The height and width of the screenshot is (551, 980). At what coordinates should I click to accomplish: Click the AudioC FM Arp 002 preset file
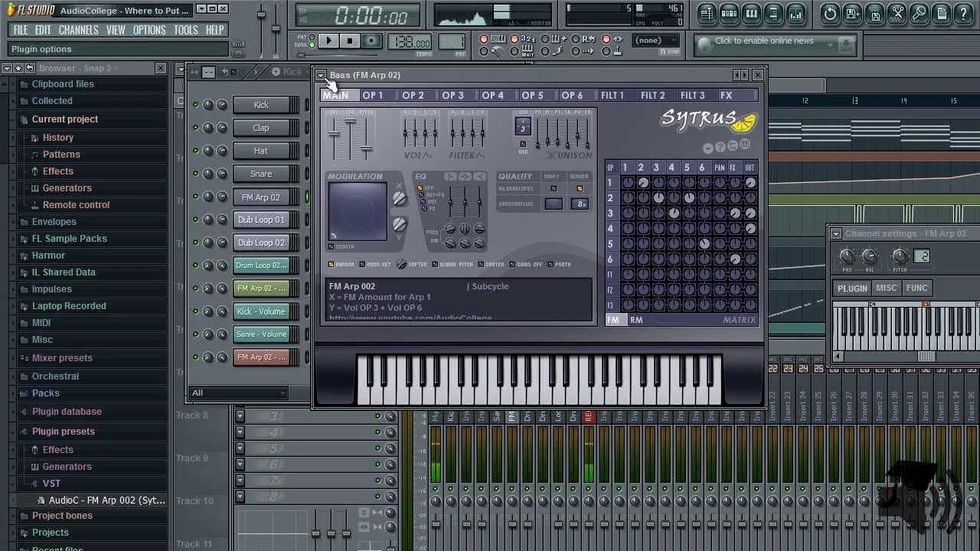(106, 500)
